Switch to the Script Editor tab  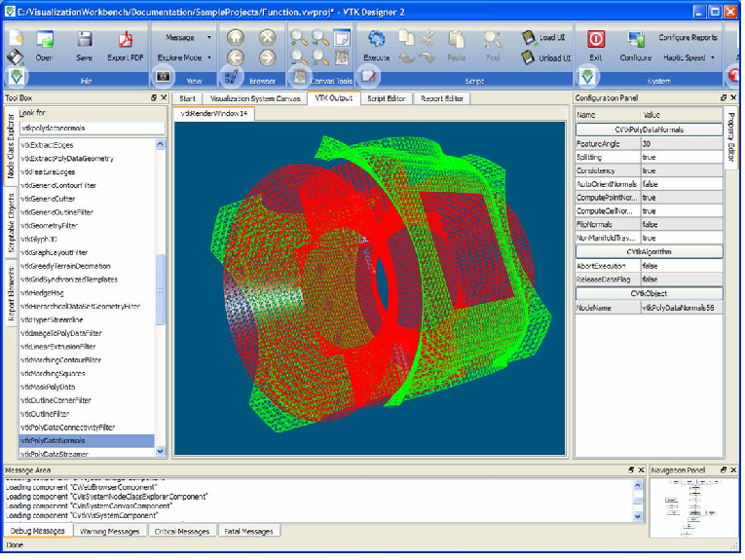386,98
